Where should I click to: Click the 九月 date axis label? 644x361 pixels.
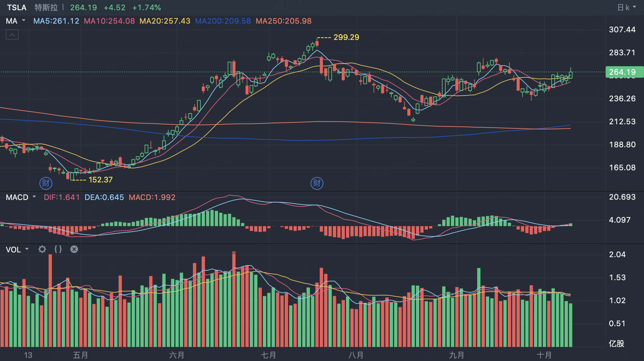click(457, 355)
